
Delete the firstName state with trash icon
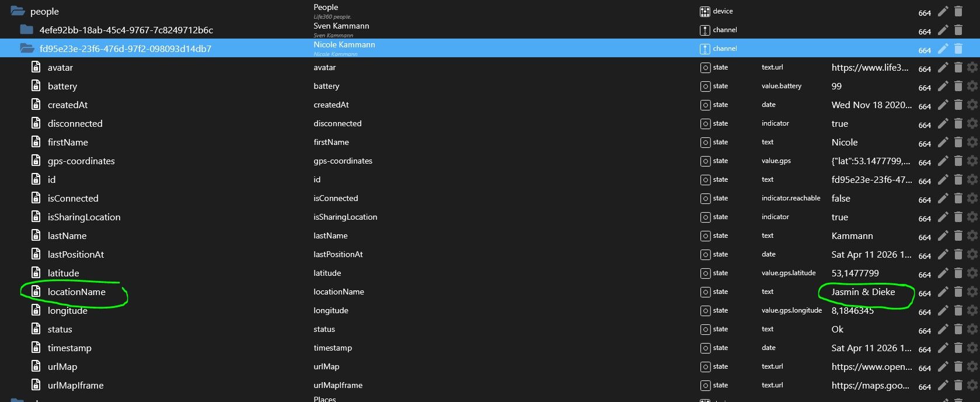tap(958, 143)
